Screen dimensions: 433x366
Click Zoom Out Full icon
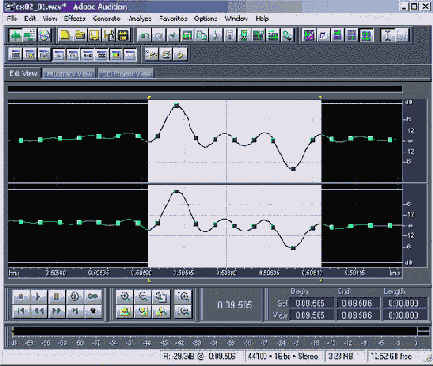tap(161, 296)
